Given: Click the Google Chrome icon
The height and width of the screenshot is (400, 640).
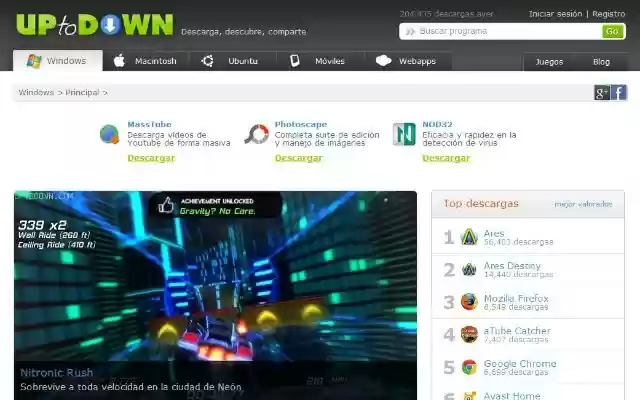Looking at the screenshot, I should coord(469,367).
